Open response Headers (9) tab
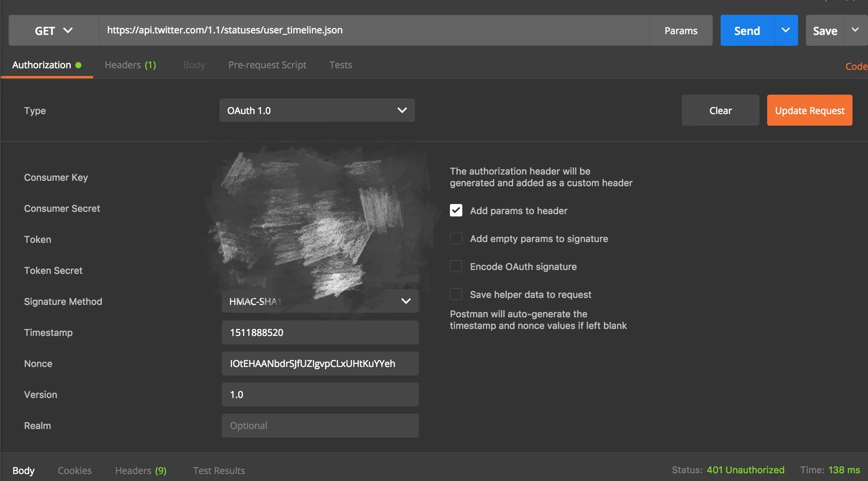 click(x=140, y=471)
